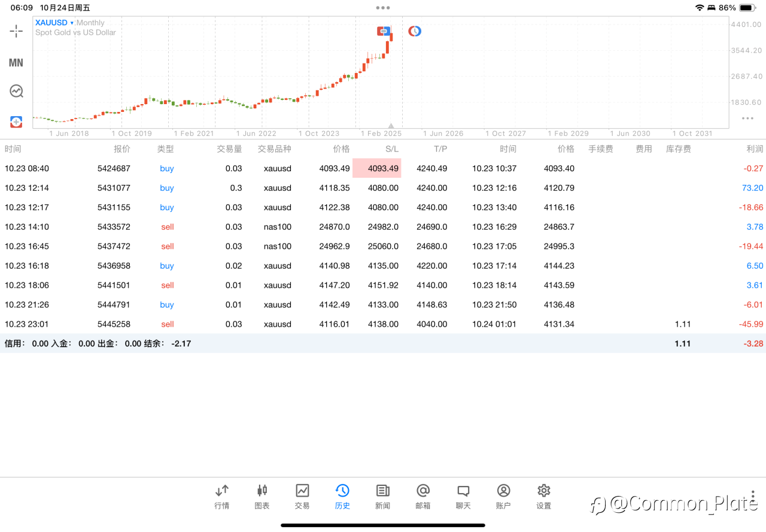Tap the Spot Gold vs US Dollar label
Viewport: 766px width, 532px height.
[x=75, y=32]
